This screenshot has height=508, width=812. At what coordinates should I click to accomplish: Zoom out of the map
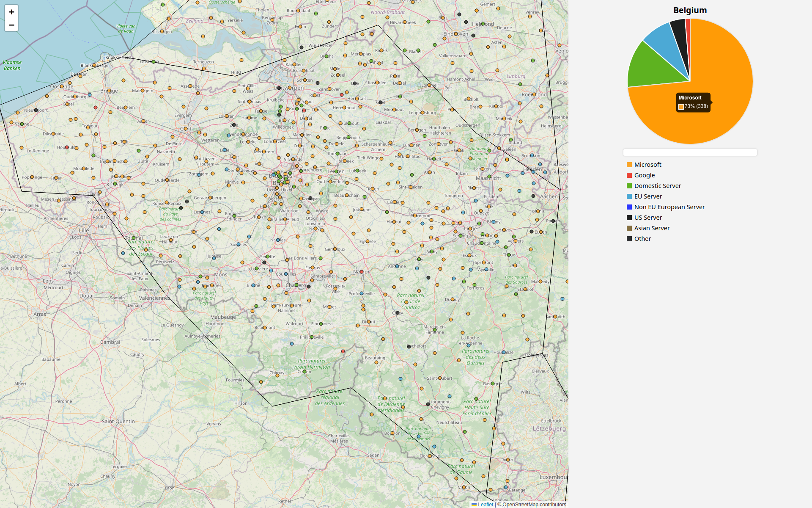tap(11, 25)
